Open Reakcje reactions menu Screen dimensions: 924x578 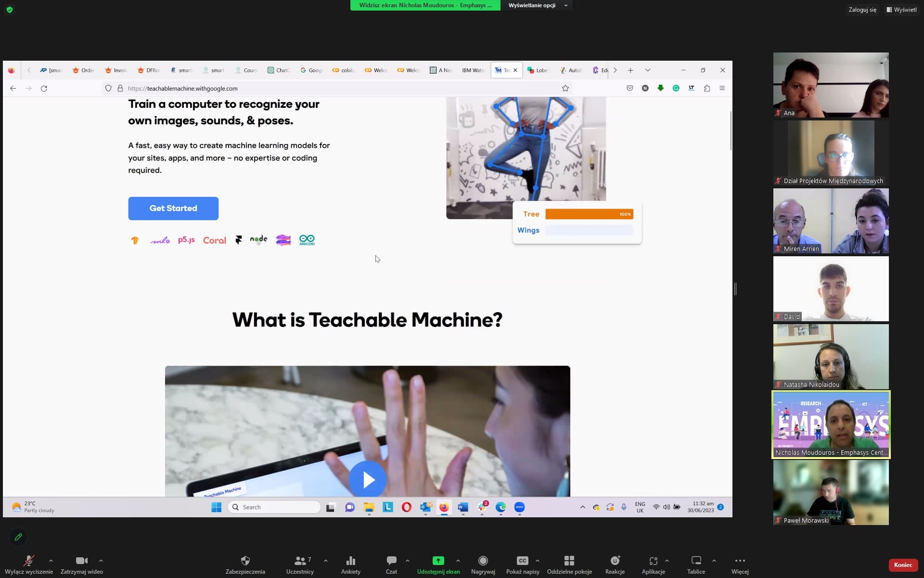click(x=615, y=565)
